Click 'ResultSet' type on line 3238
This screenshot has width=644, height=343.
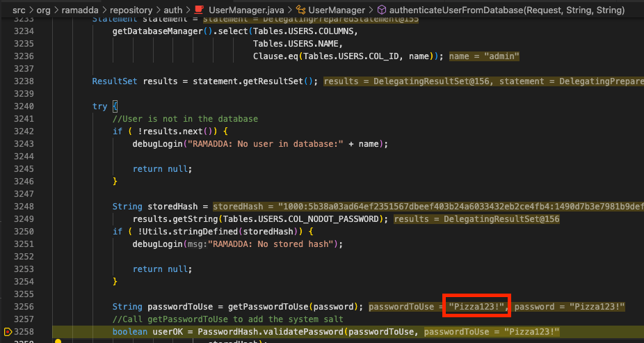click(x=115, y=81)
